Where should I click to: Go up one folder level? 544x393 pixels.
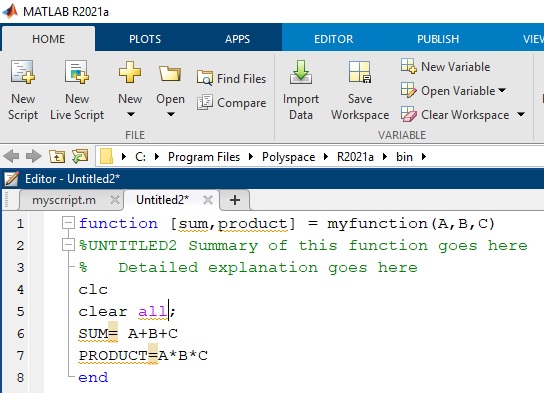(x=57, y=156)
